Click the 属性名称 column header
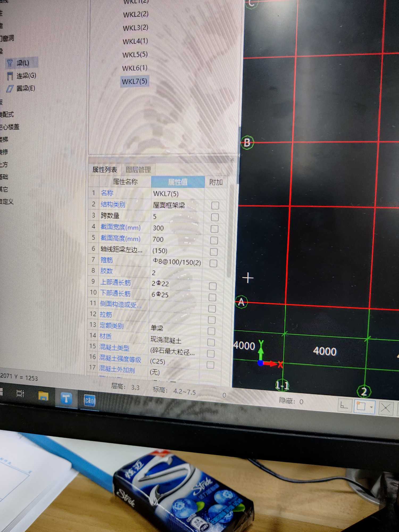The image size is (399, 532). [x=125, y=182]
